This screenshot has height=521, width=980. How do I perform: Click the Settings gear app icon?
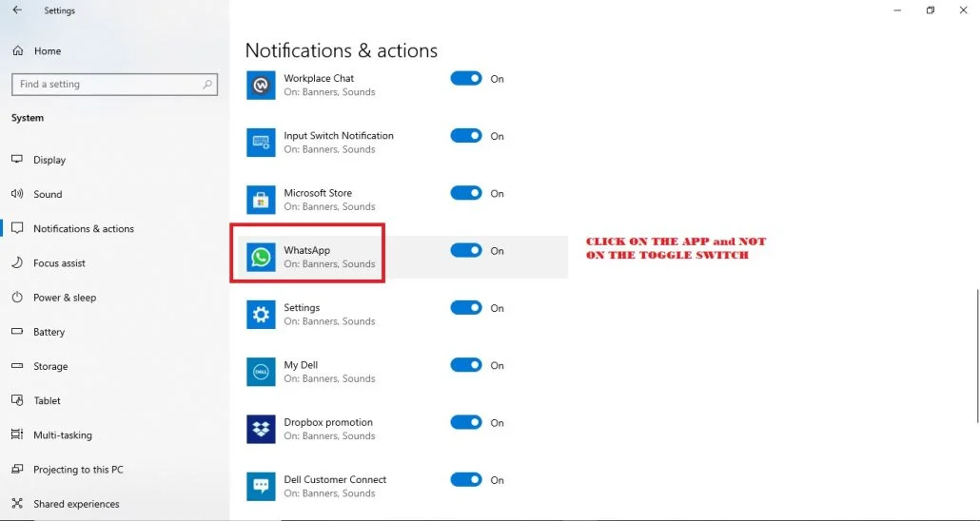point(261,315)
